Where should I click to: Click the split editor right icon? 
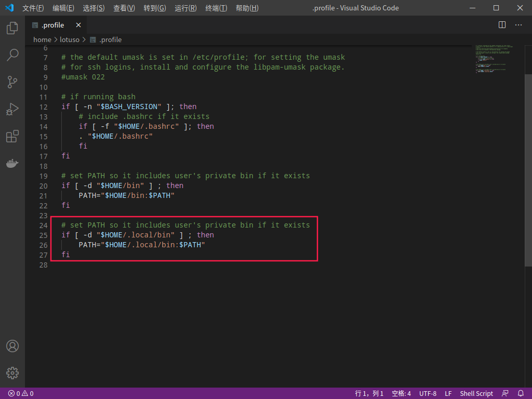coord(502,25)
